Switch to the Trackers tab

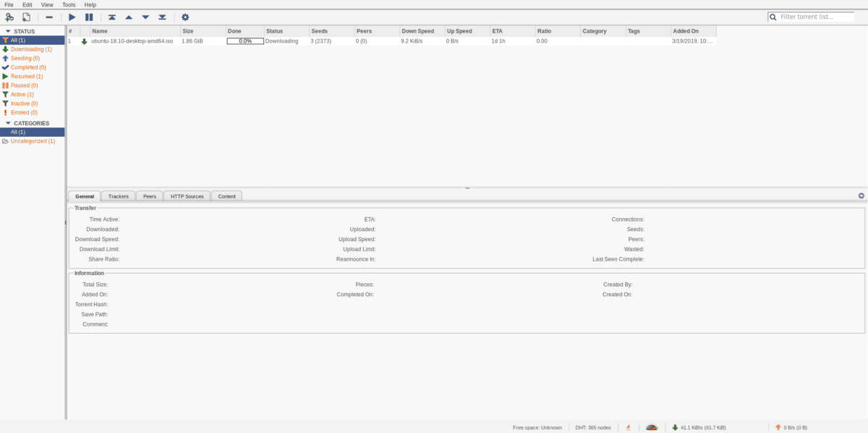118,196
